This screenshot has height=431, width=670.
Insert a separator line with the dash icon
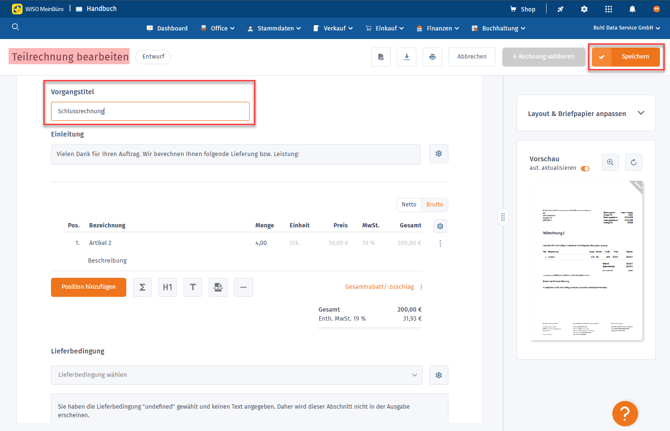pos(243,287)
